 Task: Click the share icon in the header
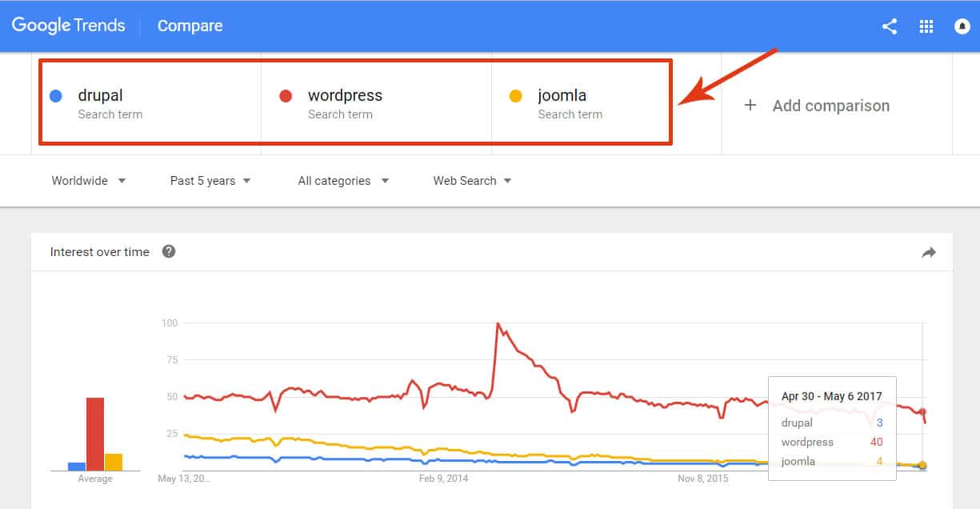click(889, 26)
